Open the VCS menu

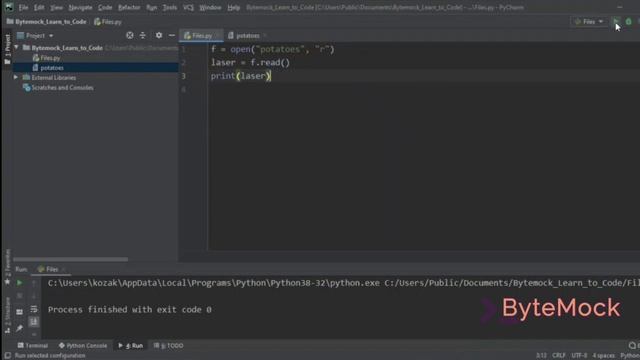(188, 7)
